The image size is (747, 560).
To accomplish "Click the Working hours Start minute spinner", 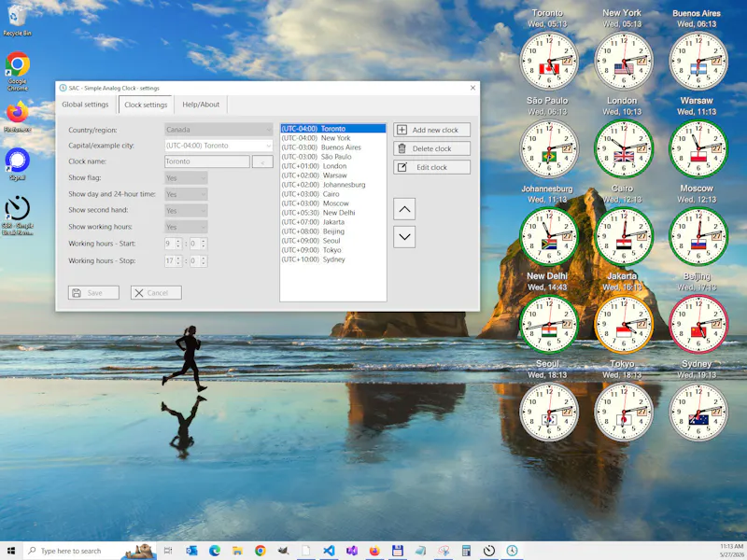I will coord(199,244).
